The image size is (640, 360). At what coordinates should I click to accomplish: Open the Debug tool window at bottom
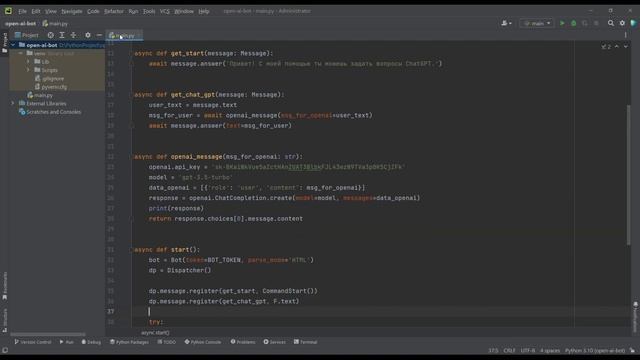coord(91,342)
